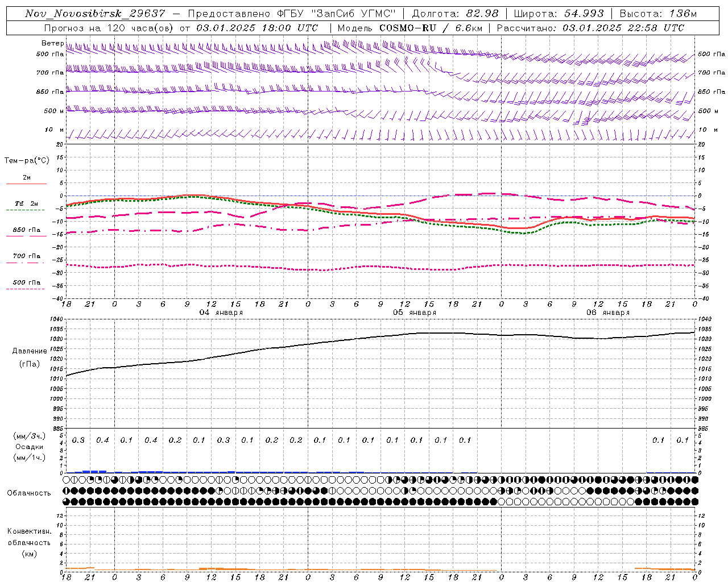Click the Тем-ра(°C) panel label

pos(27,160)
